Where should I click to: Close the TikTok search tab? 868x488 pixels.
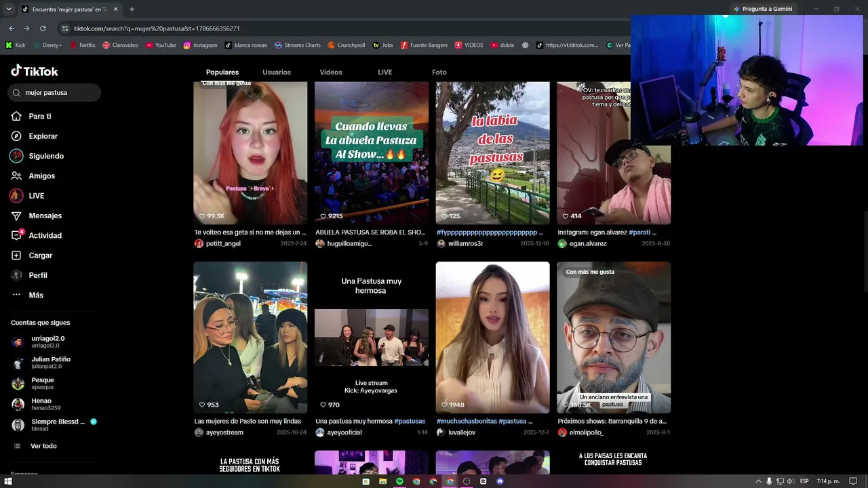coord(115,9)
